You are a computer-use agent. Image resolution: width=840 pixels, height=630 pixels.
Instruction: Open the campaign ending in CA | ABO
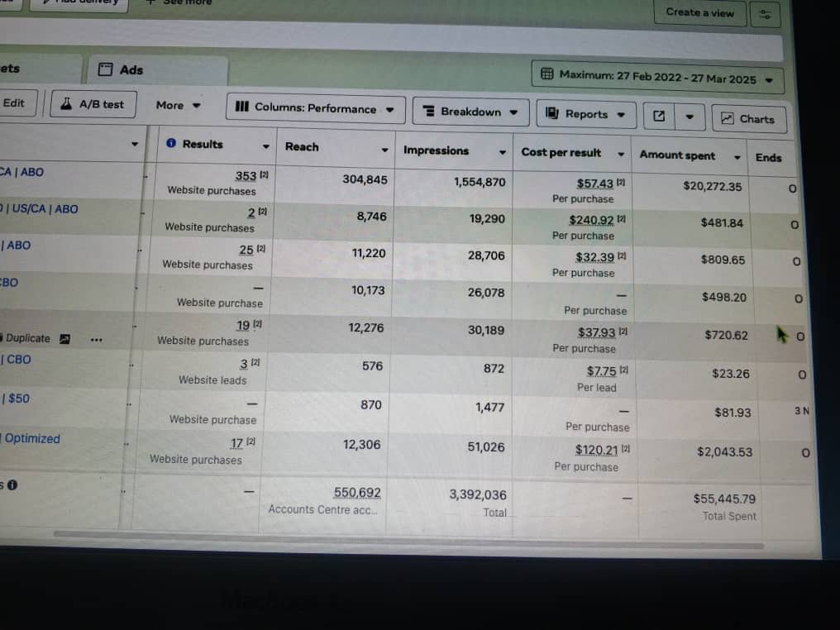pos(22,172)
